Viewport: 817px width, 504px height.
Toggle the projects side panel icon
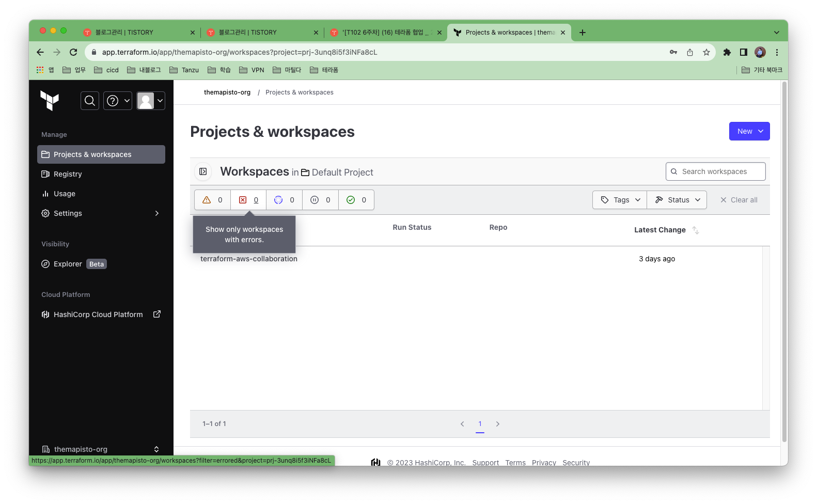[203, 171]
